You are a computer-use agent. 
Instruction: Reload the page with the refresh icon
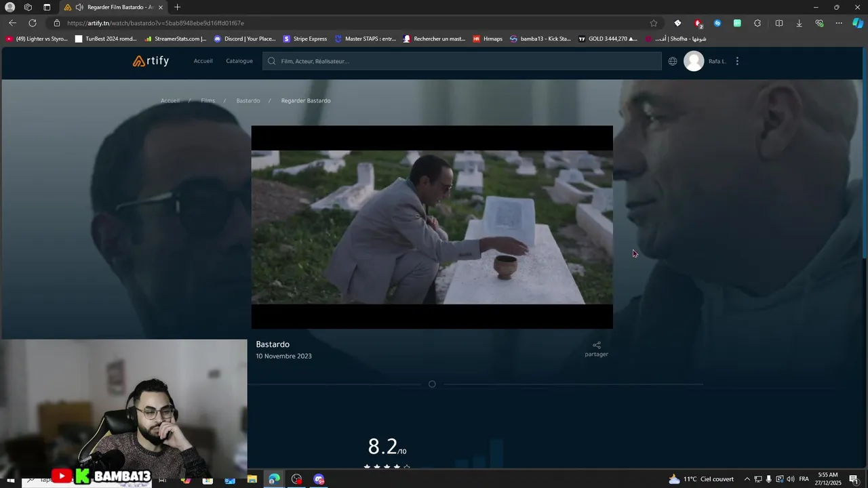tap(32, 23)
